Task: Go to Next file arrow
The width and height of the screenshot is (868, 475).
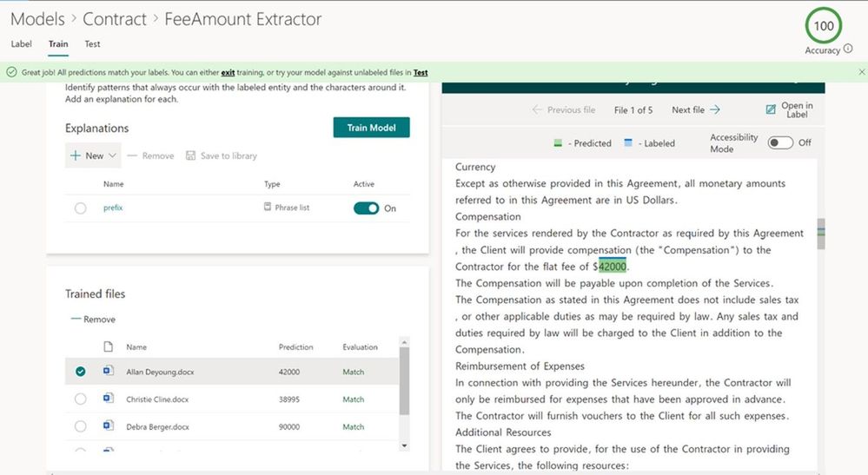Action: pos(715,109)
